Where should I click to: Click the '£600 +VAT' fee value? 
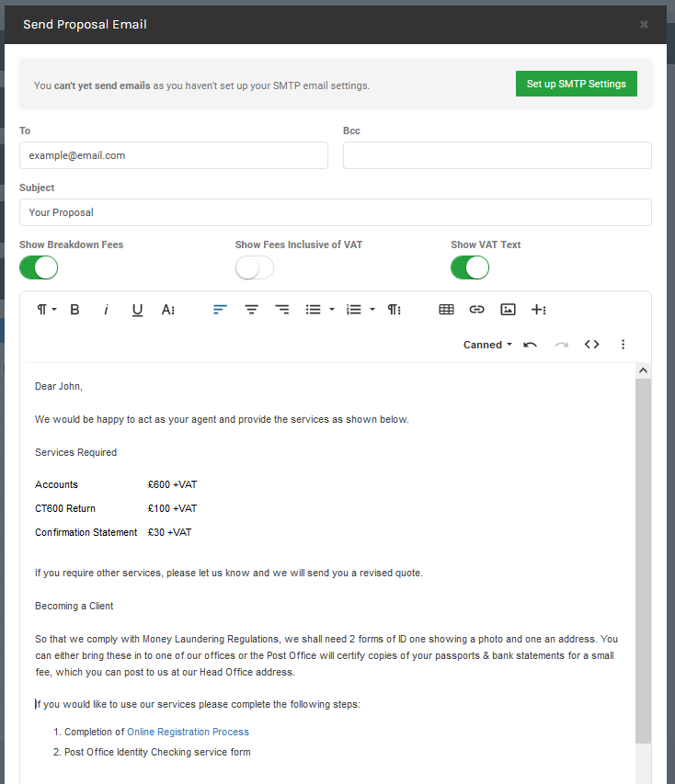pyautogui.click(x=172, y=484)
